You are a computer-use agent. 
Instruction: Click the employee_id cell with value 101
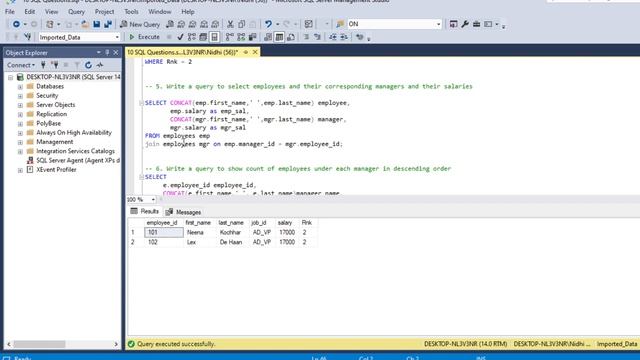164,232
